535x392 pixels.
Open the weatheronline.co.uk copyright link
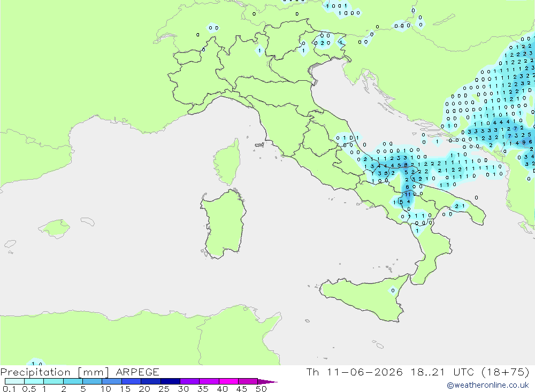[488, 385]
